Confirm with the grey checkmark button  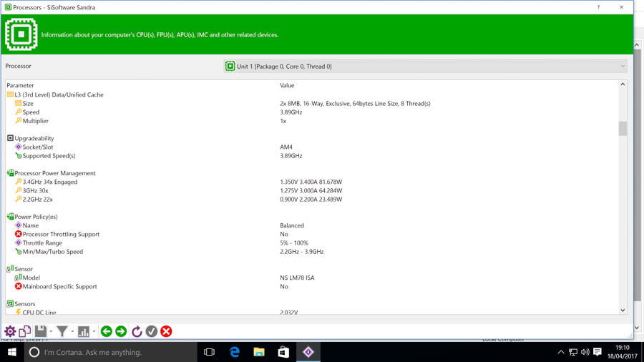tap(152, 331)
